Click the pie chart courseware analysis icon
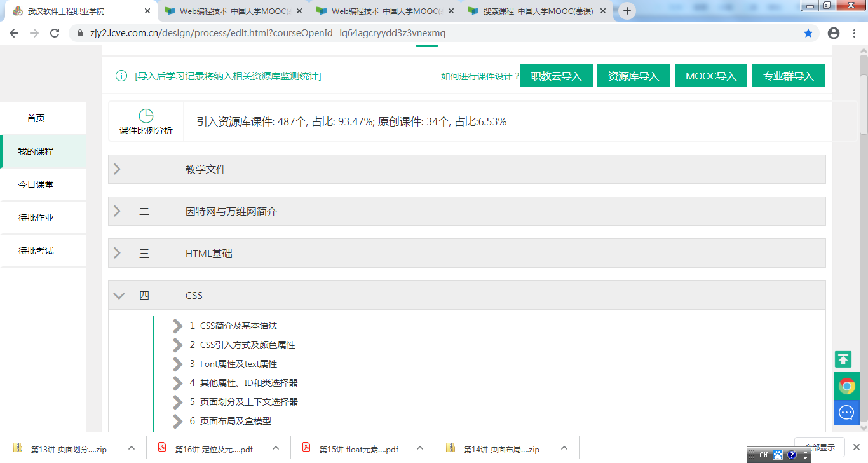The width and height of the screenshot is (868, 463). (x=146, y=116)
